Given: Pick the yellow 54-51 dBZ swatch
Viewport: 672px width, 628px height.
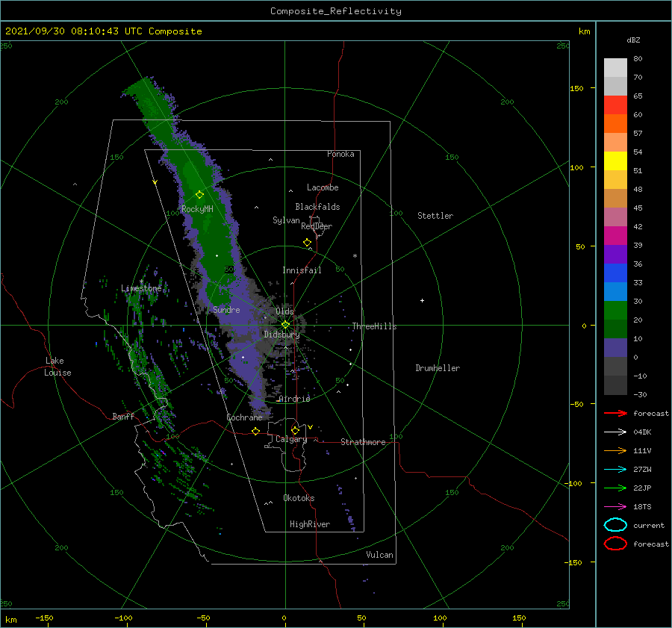Looking at the screenshot, I should click(x=615, y=161).
